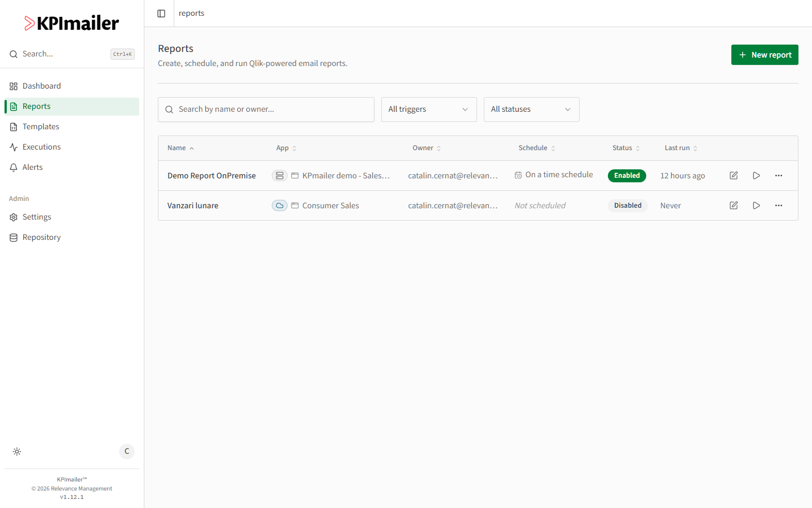Click calendar icon next to On a time schedule

tap(518, 175)
